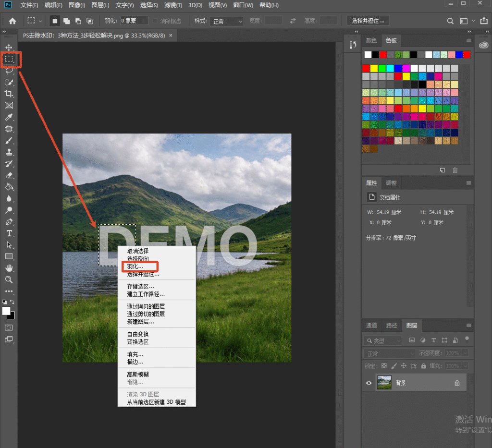Select the Clone Stamp tool
Screen dimensions: 492x448
(9, 152)
